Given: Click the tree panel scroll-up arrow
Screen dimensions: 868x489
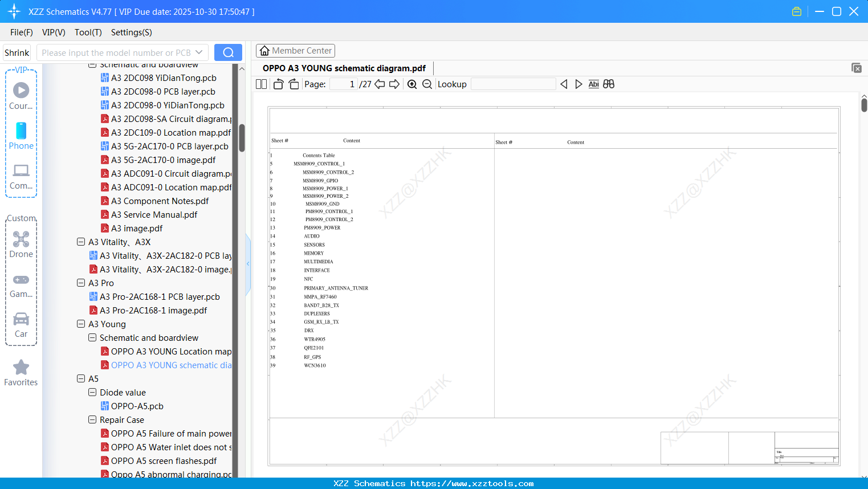Looking at the screenshot, I should pyautogui.click(x=242, y=68).
